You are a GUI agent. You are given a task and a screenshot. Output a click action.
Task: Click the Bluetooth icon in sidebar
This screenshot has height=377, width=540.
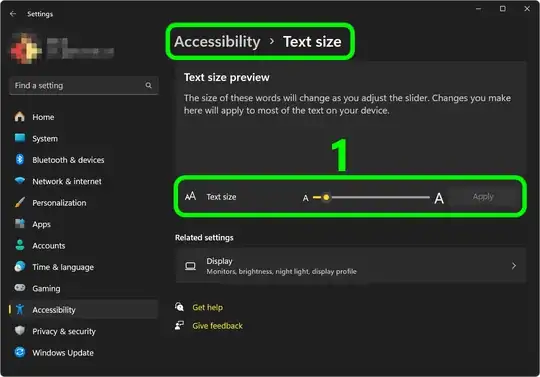[20, 159]
